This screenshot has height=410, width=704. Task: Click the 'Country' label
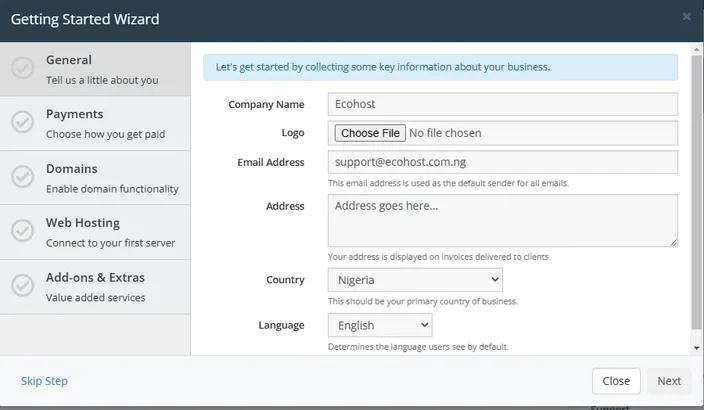click(x=285, y=279)
